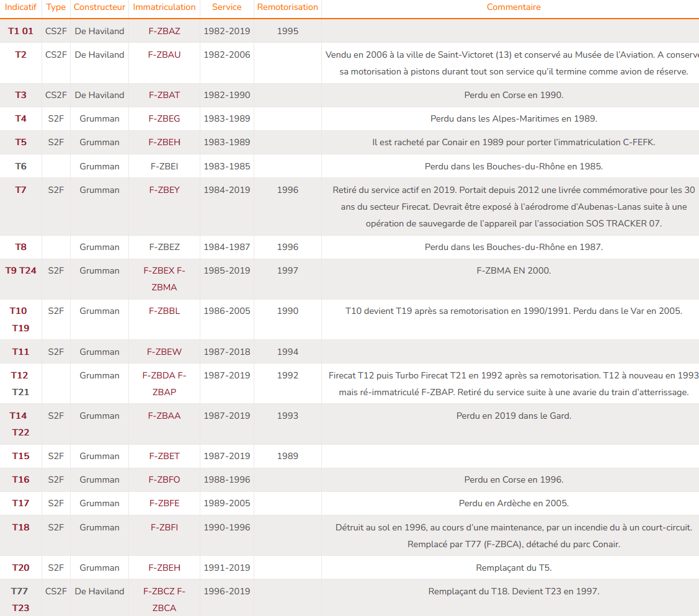
Task: Open the T20 indicatif link
Action: coord(20,568)
